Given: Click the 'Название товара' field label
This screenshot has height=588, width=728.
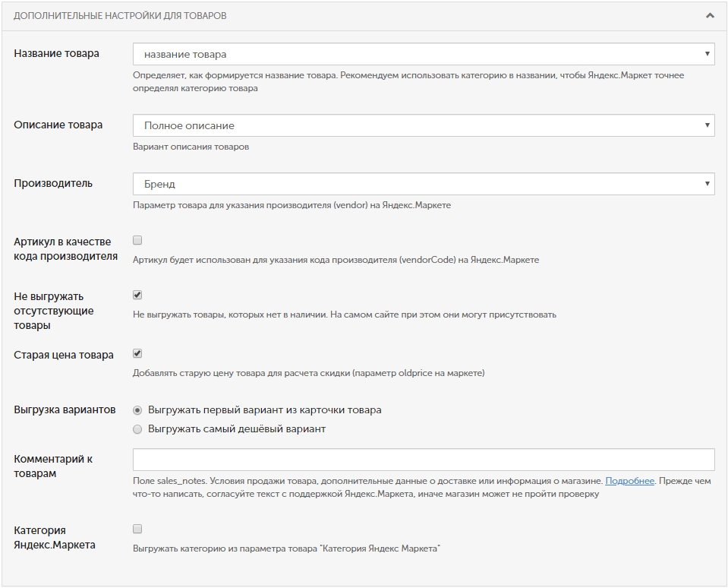Looking at the screenshot, I should coord(56,53).
